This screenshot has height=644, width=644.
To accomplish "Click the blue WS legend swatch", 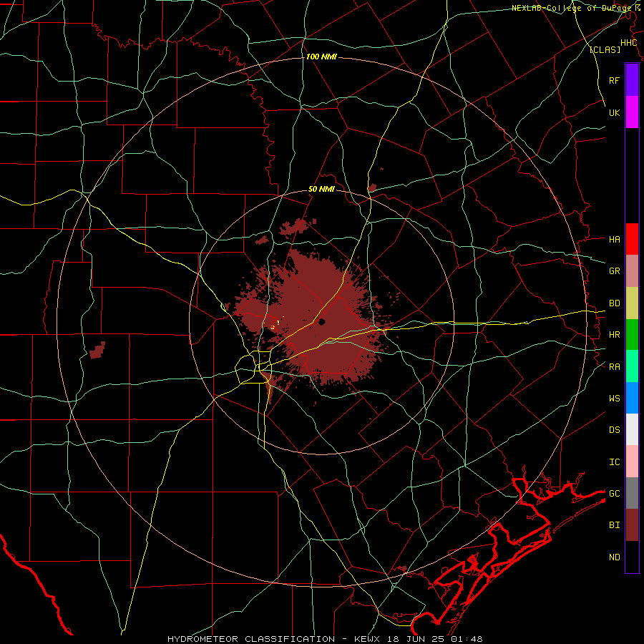I will [x=632, y=398].
